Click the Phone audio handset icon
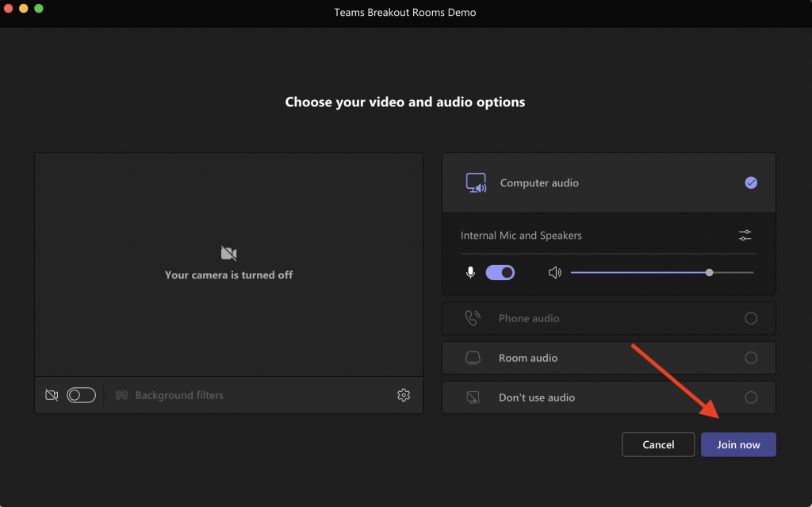This screenshot has width=812, height=507. pos(473,318)
